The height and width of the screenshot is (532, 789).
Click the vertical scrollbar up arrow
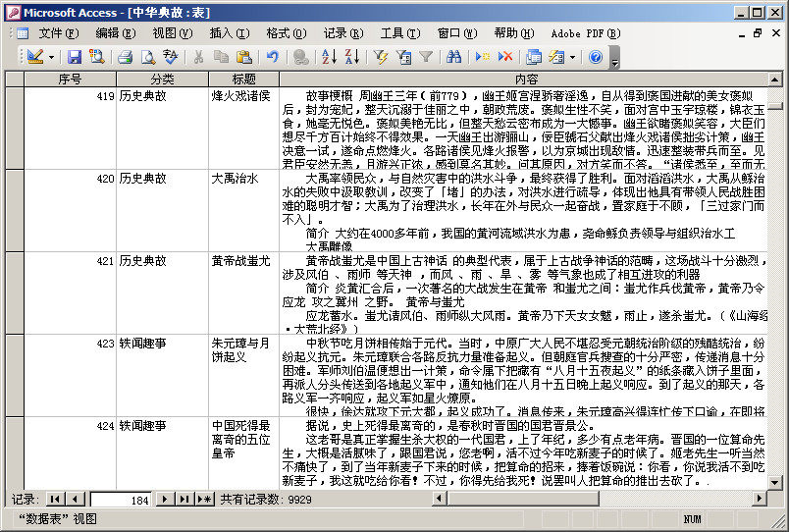click(775, 80)
